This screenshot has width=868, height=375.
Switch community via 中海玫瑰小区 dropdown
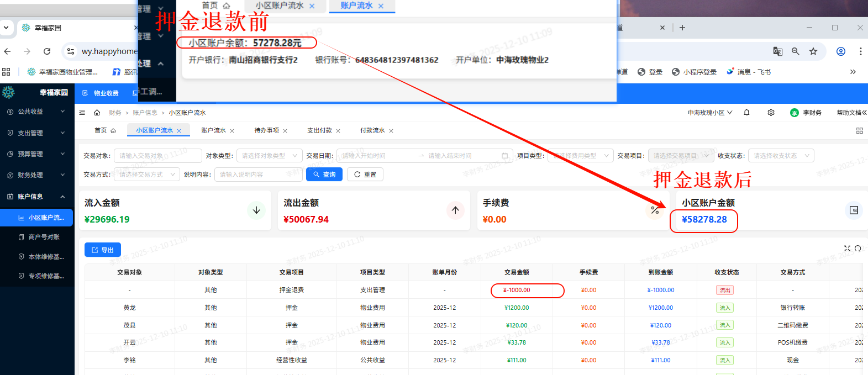[x=709, y=113]
